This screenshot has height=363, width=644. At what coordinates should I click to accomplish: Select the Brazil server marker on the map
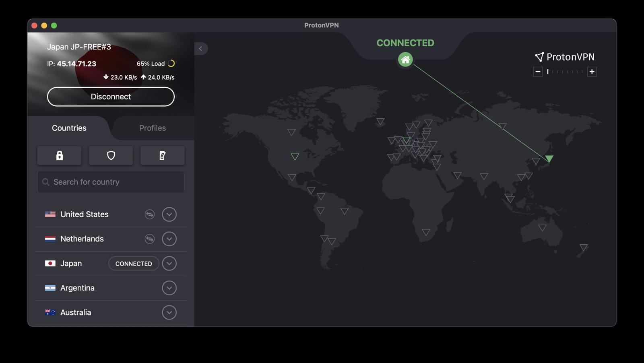[345, 211]
